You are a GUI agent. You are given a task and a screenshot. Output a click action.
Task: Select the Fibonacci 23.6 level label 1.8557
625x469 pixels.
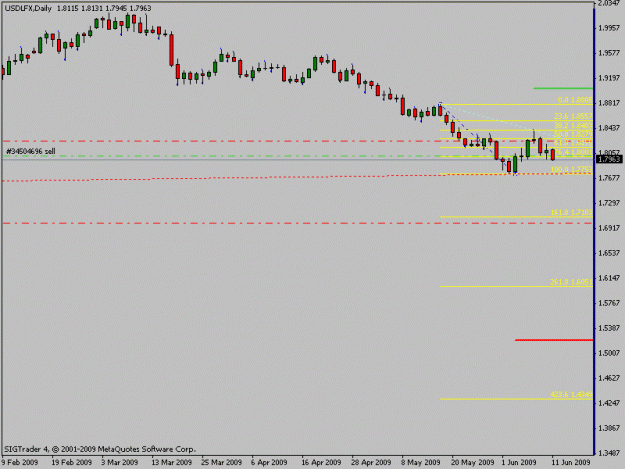pos(573,116)
